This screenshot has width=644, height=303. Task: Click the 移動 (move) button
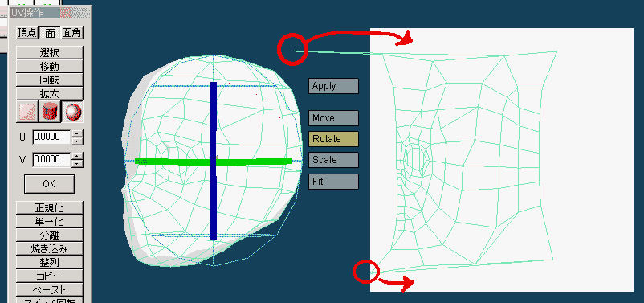click(x=49, y=66)
